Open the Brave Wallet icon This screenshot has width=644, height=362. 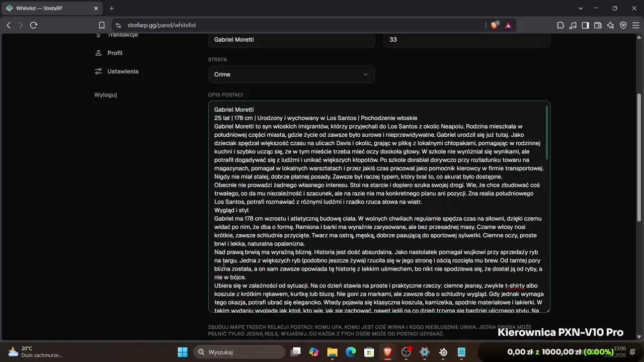(598, 25)
